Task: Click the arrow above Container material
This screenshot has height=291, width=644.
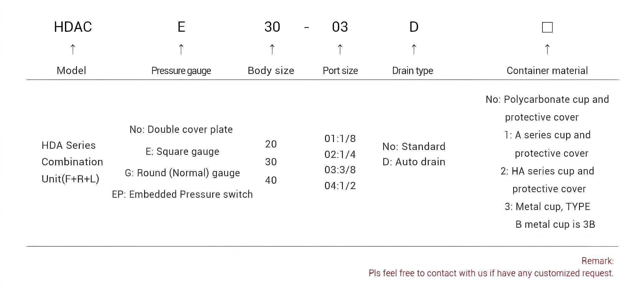Action: [547, 49]
